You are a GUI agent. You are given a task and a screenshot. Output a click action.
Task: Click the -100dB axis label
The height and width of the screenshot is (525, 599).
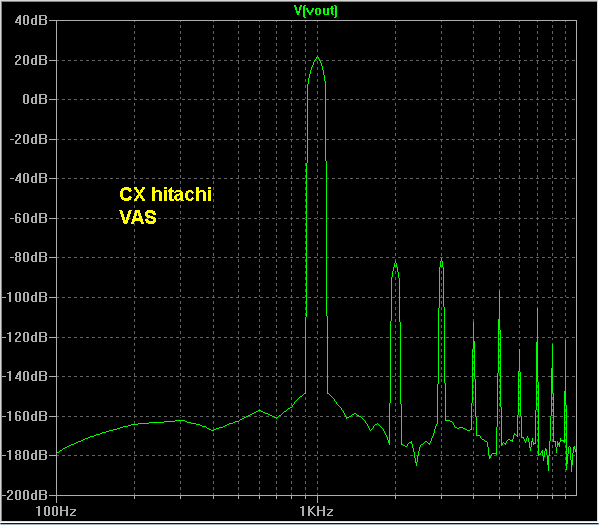point(25,297)
